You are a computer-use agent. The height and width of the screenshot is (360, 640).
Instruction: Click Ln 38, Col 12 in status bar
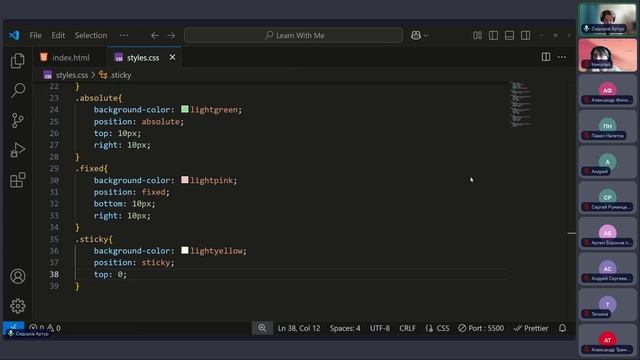click(299, 328)
